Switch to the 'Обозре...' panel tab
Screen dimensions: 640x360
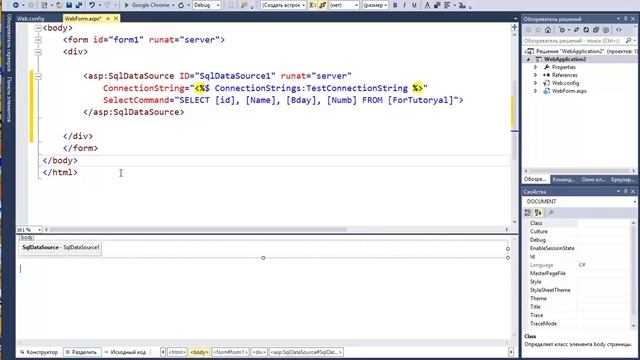tap(536, 180)
